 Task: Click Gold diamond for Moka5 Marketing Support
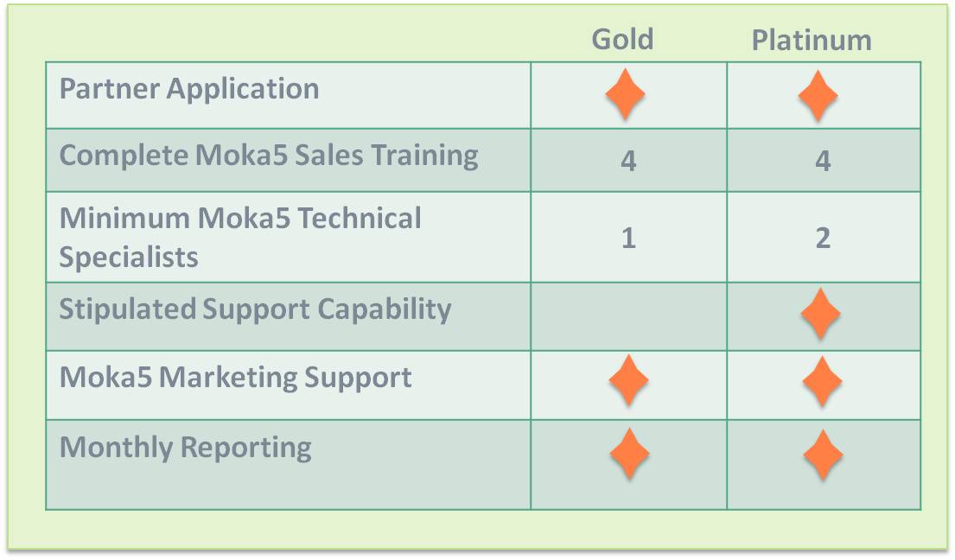pyautogui.click(x=628, y=380)
